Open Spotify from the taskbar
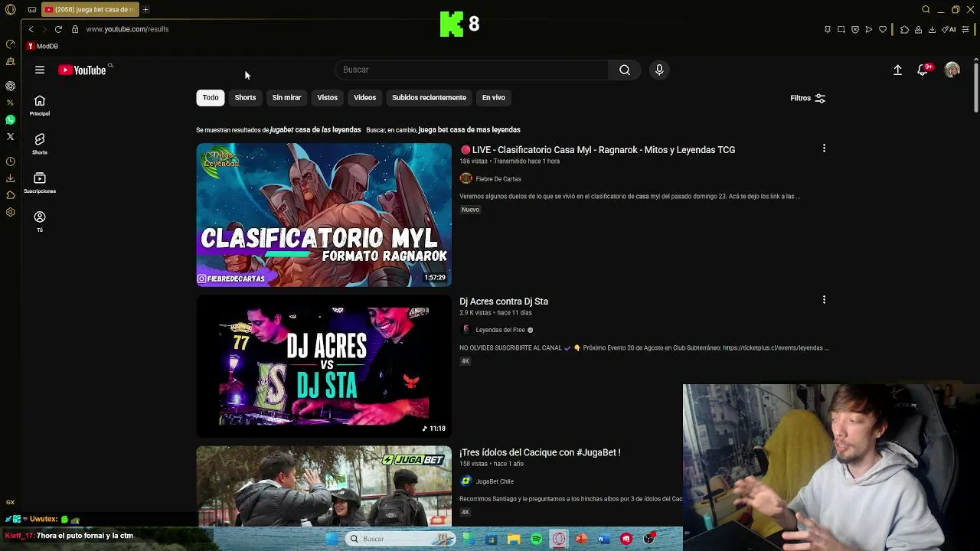 537,539
